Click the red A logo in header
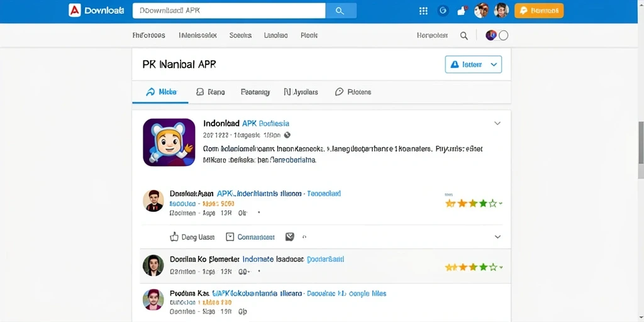Viewport: 644px width, 322px height. [x=75, y=11]
